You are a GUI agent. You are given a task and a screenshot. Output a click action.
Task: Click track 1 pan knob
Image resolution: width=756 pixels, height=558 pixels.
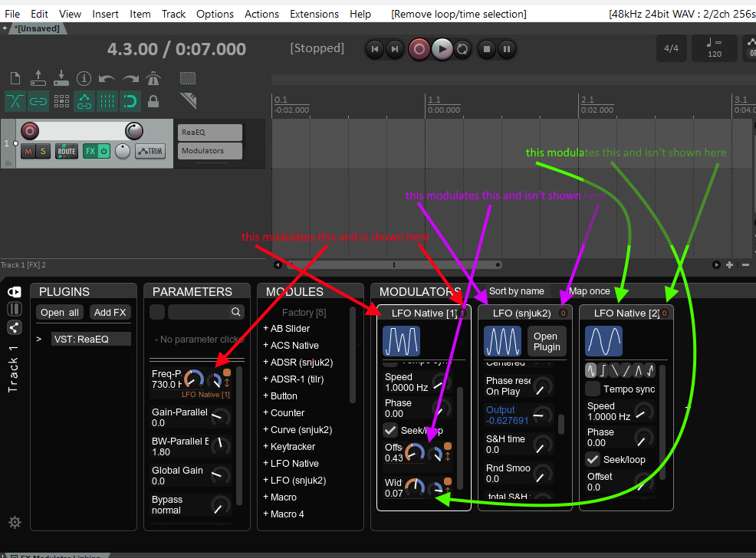pos(123,151)
